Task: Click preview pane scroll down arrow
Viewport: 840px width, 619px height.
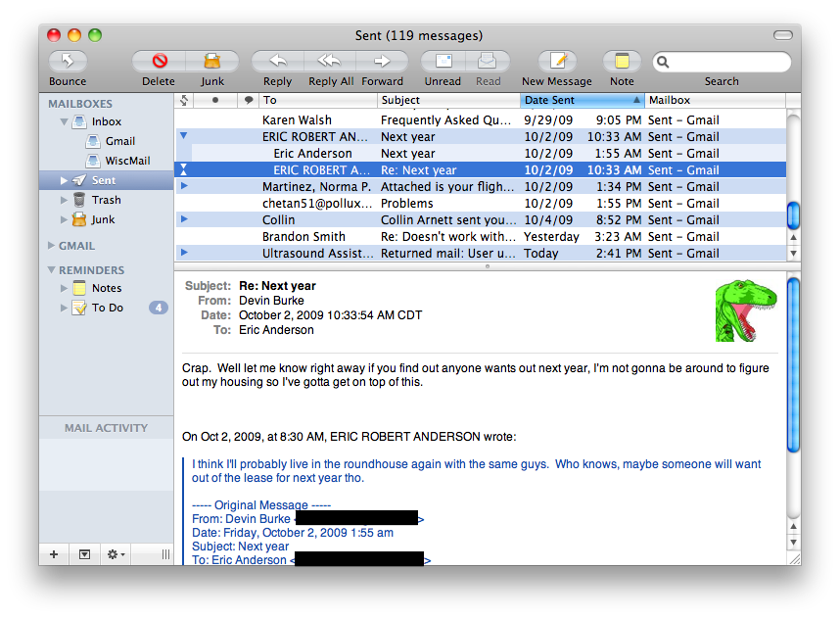Action: pos(793,543)
